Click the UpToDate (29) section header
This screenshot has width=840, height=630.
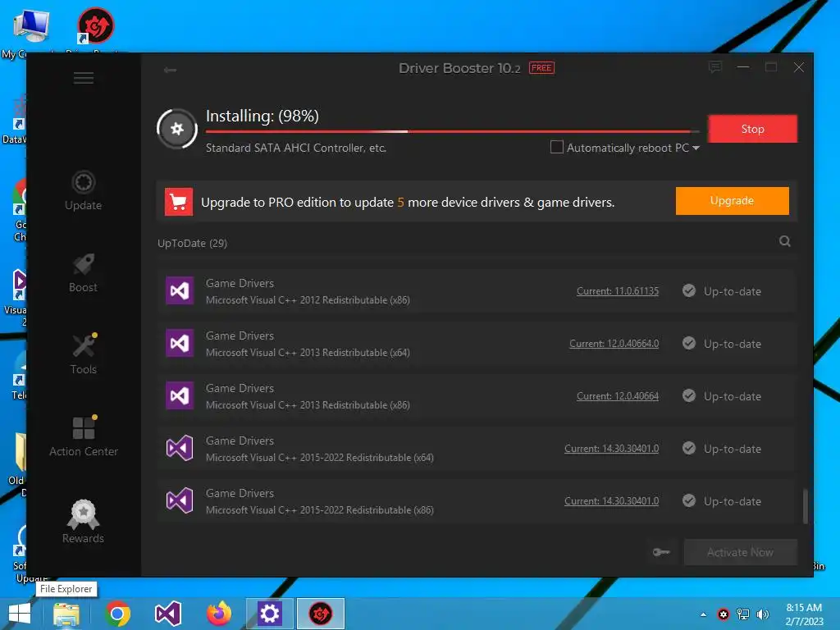coord(192,243)
